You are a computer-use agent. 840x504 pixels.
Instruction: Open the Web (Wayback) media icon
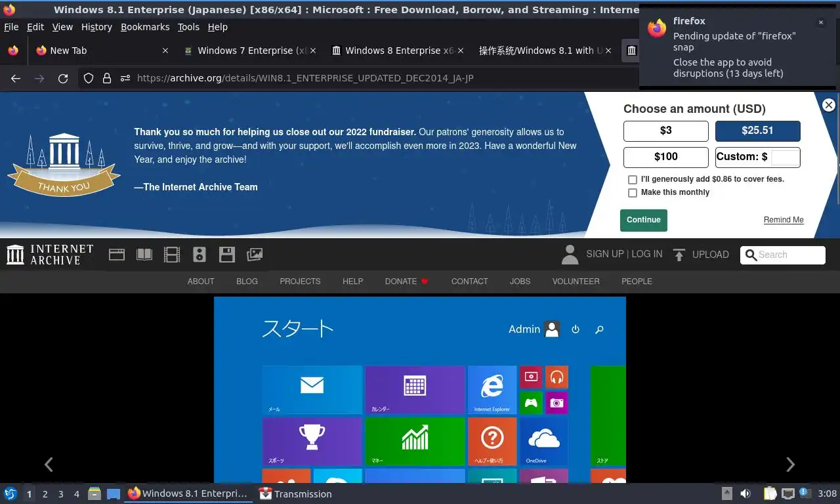[x=117, y=255]
